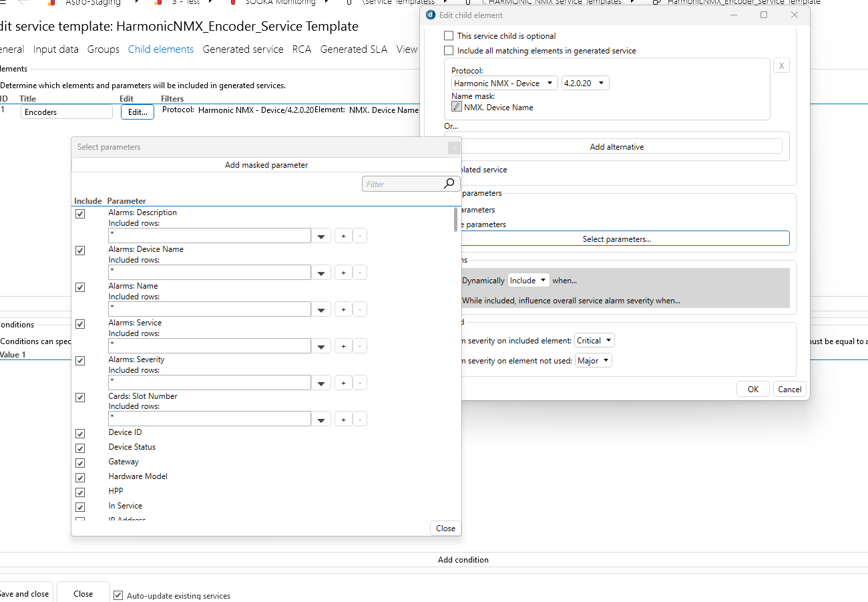Click the X button beside the Protocol box

coord(781,65)
